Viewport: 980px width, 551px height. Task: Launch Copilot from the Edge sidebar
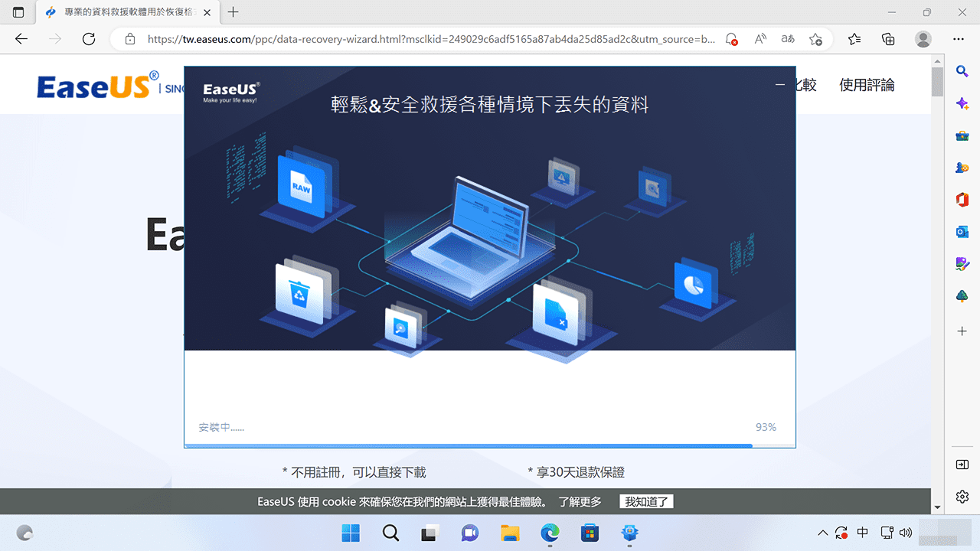[x=962, y=103]
